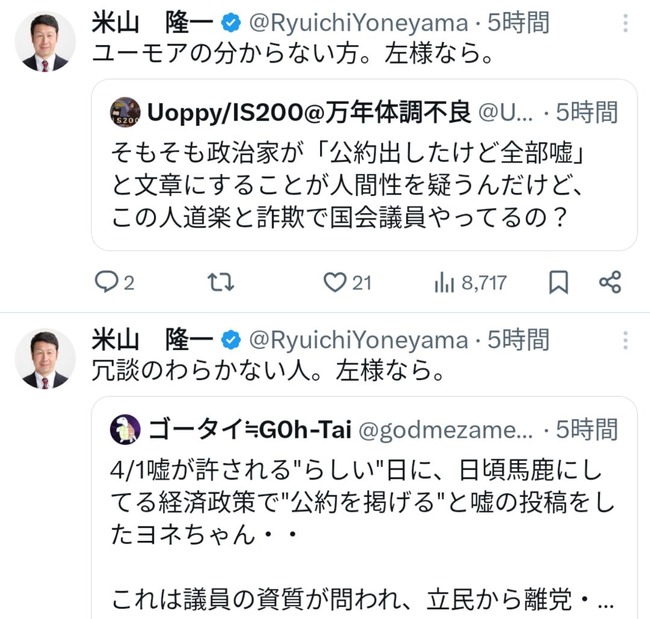Like the first tweet with the heart icon
The width and height of the screenshot is (650, 619).
pos(334,283)
